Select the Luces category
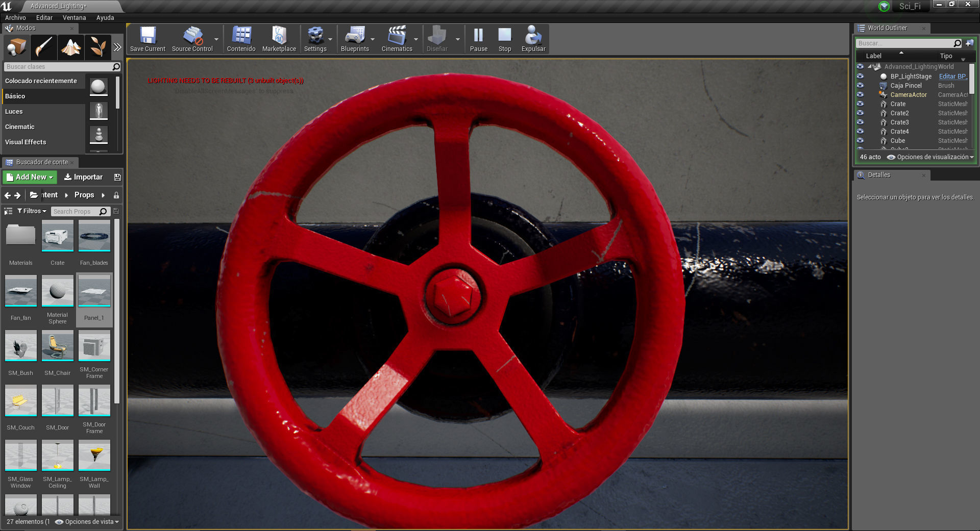980x531 pixels. click(x=44, y=111)
